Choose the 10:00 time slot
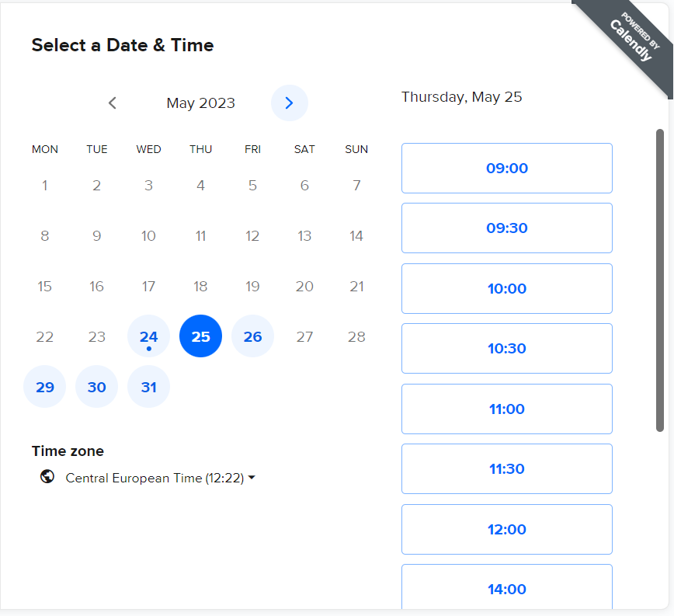Image resolution: width=674 pixels, height=616 pixels. tap(506, 288)
